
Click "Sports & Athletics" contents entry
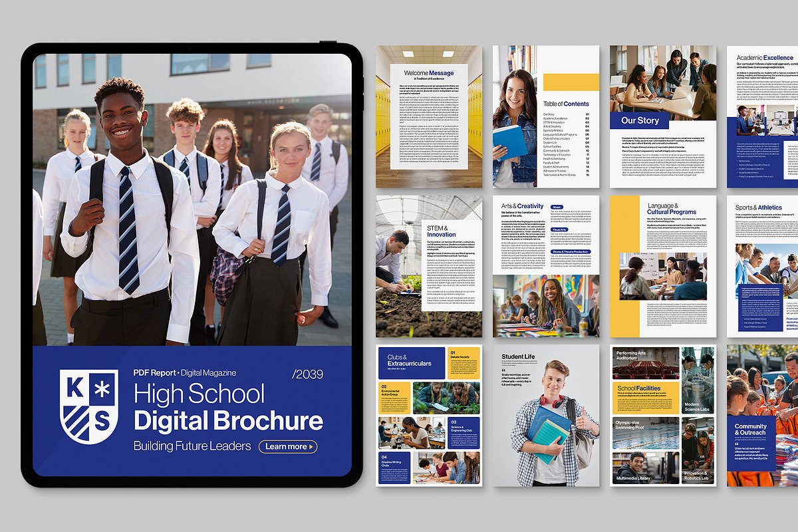[553, 130]
